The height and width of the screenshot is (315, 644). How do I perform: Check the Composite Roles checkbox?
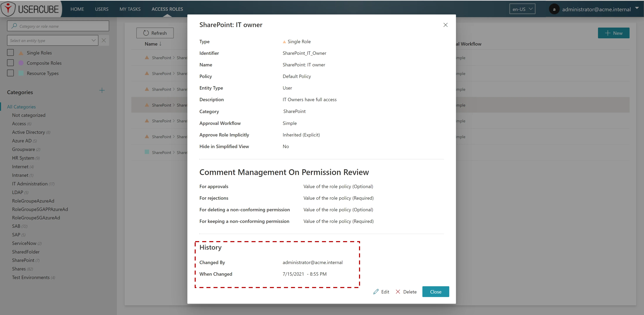pyautogui.click(x=11, y=63)
